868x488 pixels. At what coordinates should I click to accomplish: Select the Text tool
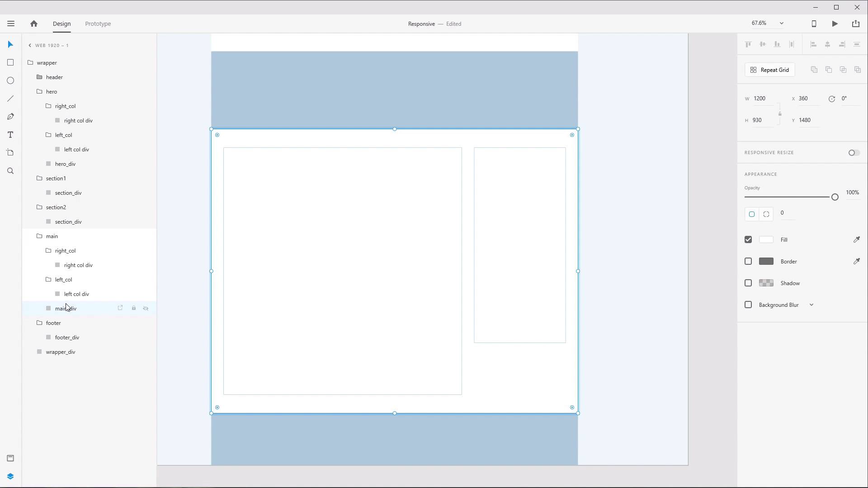click(10, 135)
